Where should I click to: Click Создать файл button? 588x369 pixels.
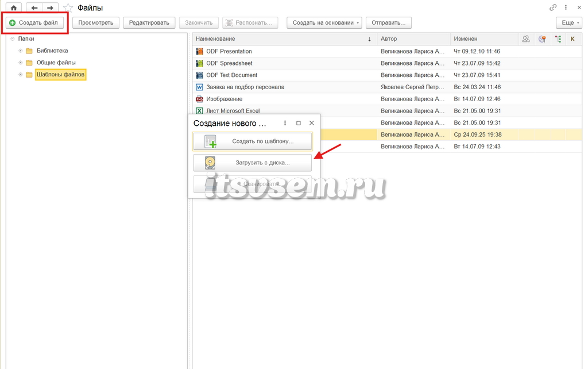tap(34, 23)
